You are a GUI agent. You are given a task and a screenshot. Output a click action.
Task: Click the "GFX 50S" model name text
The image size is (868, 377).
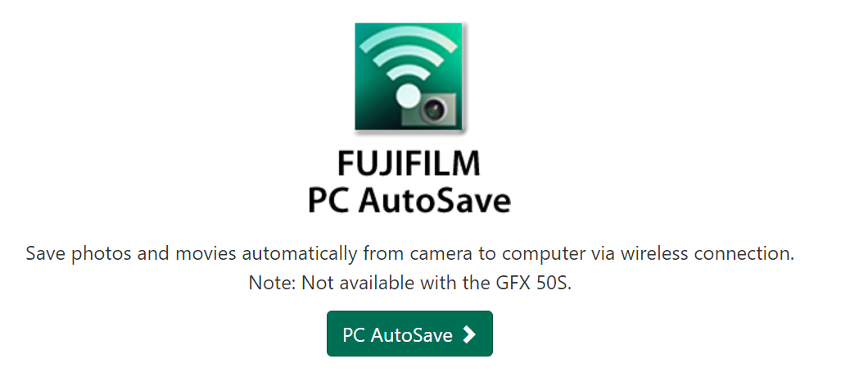tap(531, 283)
